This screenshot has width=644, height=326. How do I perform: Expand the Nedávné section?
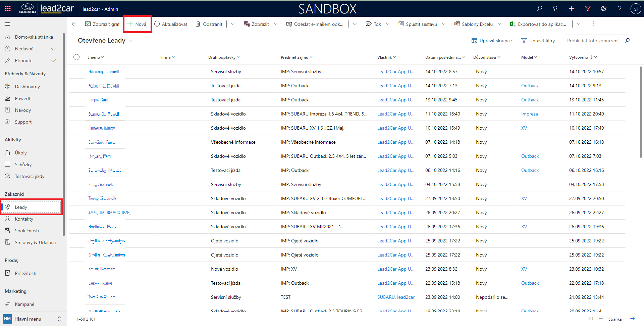pyautogui.click(x=53, y=49)
